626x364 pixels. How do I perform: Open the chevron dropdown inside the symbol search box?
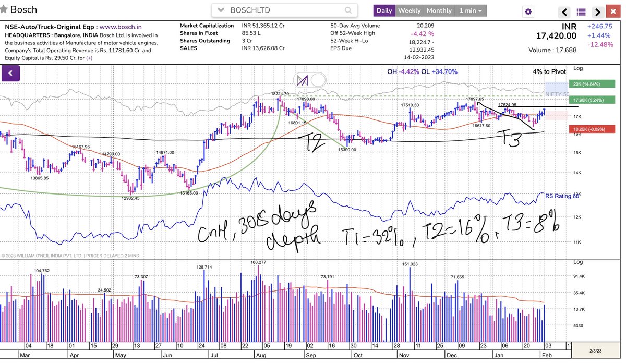tap(221, 10)
